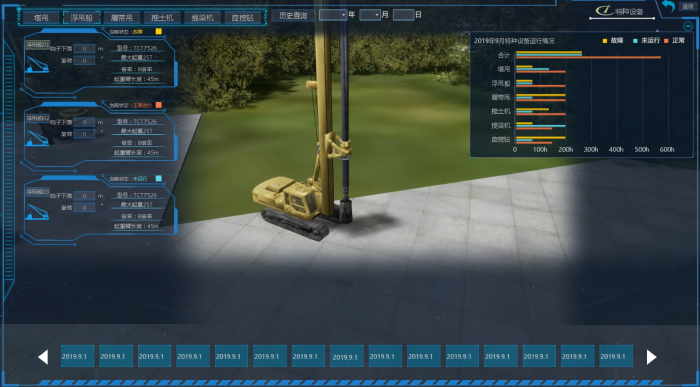Select the first 2019.9.1 timeline tile
The width and height of the screenshot is (700, 387).
[77, 356]
